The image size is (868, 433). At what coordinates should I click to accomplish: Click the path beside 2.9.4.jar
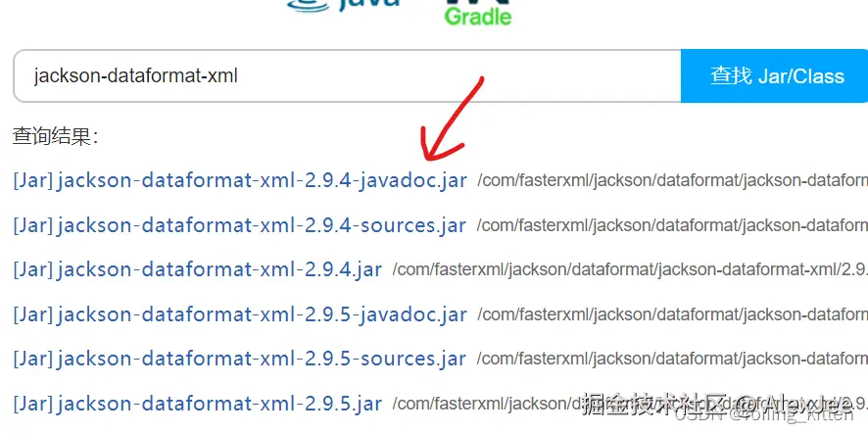(x=631, y=269)
